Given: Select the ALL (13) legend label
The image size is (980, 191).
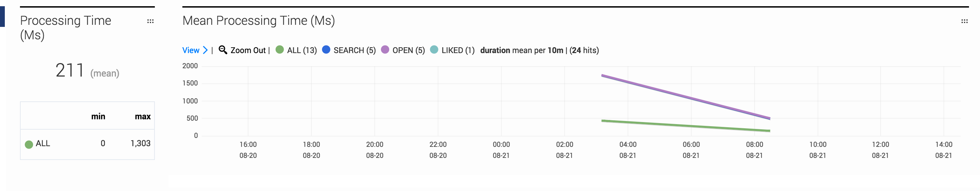Looking at the screenshot, I should (302, 50).
